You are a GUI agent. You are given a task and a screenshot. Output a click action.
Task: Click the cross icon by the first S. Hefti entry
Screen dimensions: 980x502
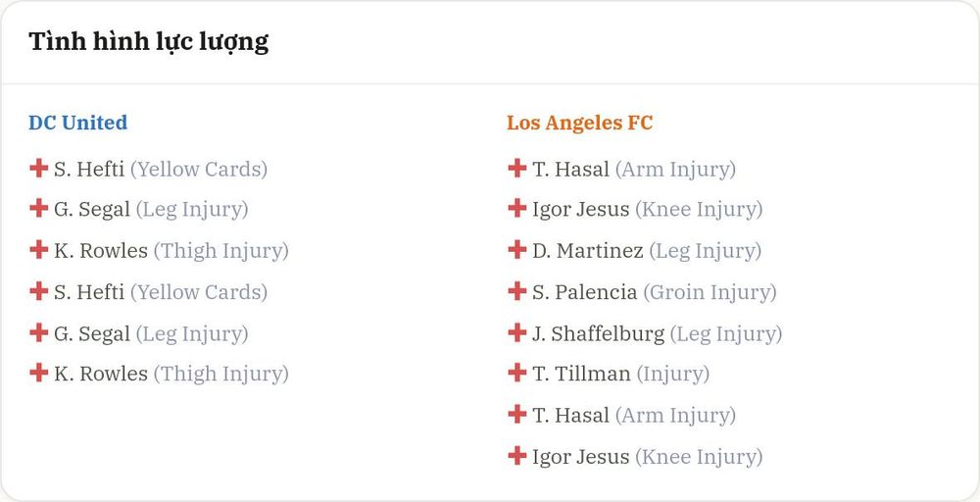(39, 168)
